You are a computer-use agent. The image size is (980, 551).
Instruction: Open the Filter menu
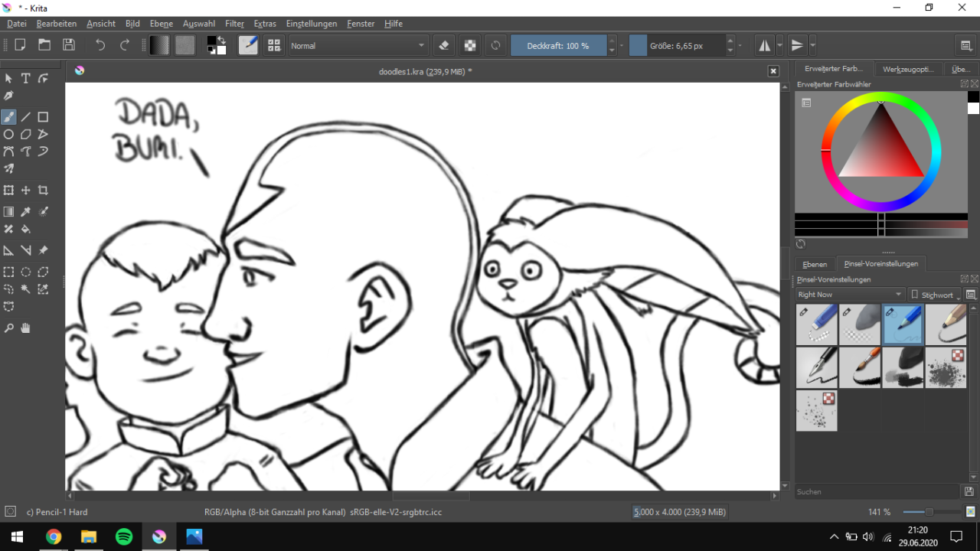click(234, 24)
